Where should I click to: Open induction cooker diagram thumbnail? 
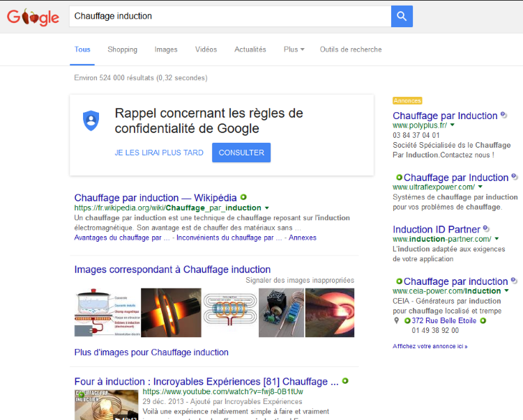(x=107, y=313)
